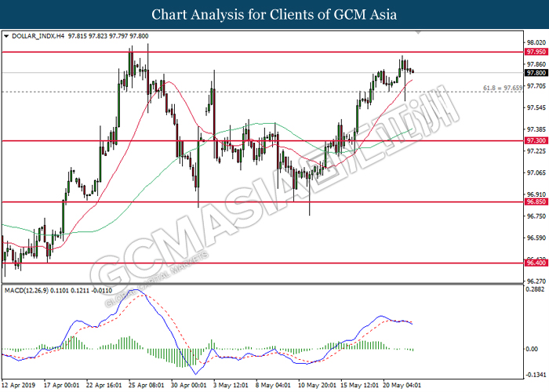Click the 0.00 MACD scale value
The image size is (549, 392).
[x=533, y=349]
